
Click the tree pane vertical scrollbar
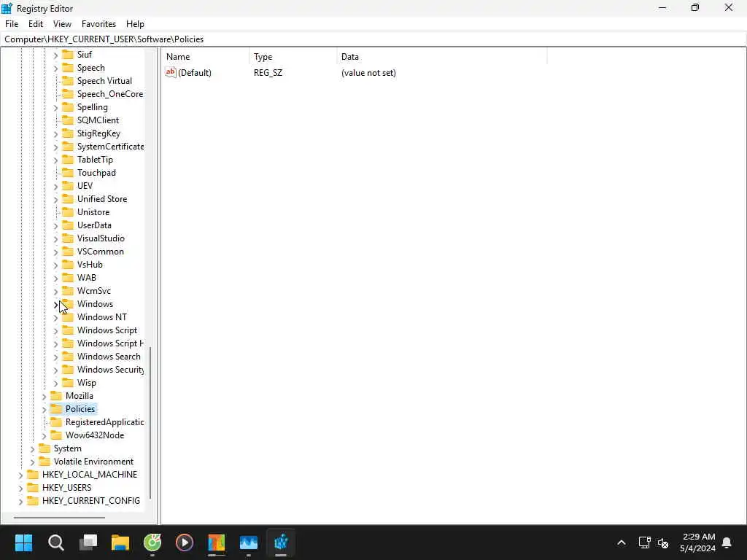(x=150, y=422)
